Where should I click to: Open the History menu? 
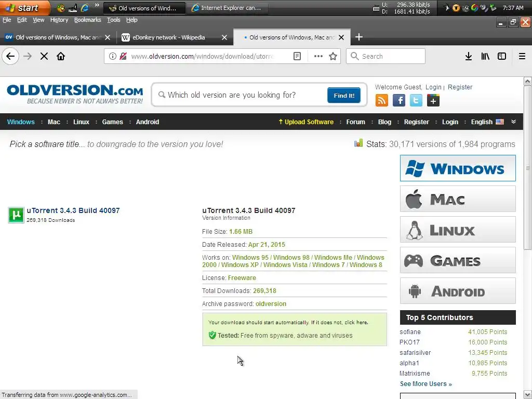59,20
